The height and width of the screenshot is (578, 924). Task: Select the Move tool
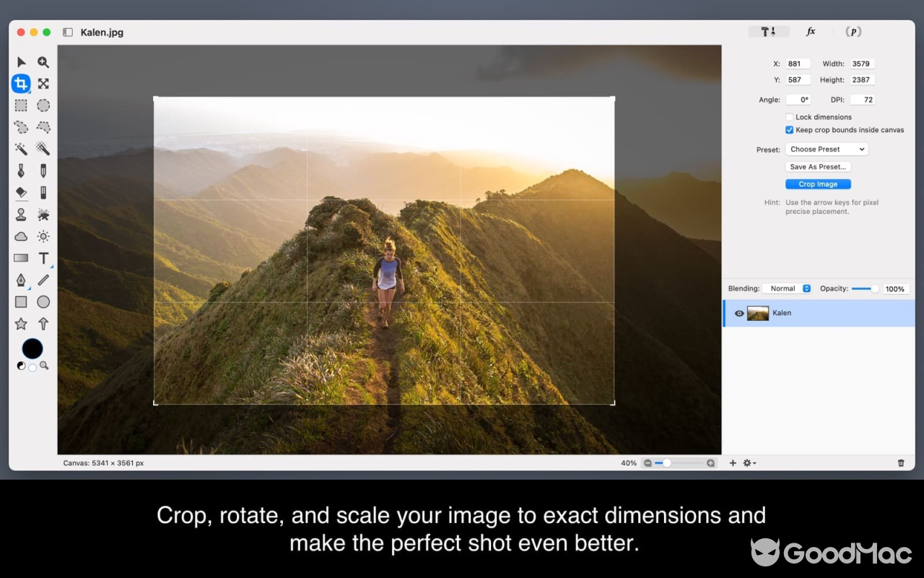point(21,62)
